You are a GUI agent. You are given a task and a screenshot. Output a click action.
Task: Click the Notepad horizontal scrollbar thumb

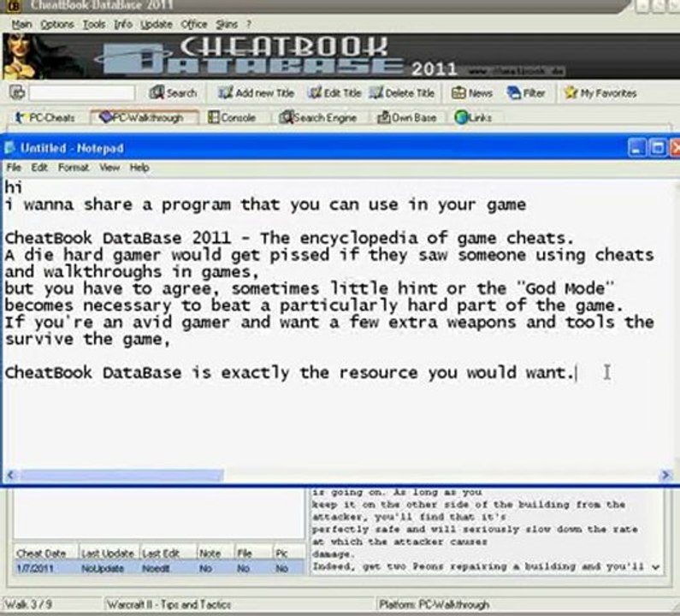[121, 475]
